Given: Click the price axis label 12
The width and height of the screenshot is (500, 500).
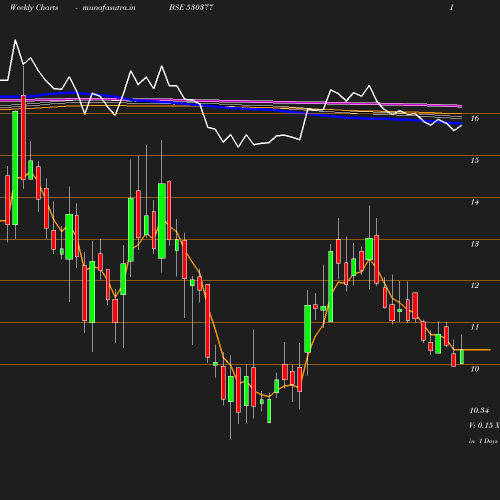Looking at the screenshot, I should point(475,285).
